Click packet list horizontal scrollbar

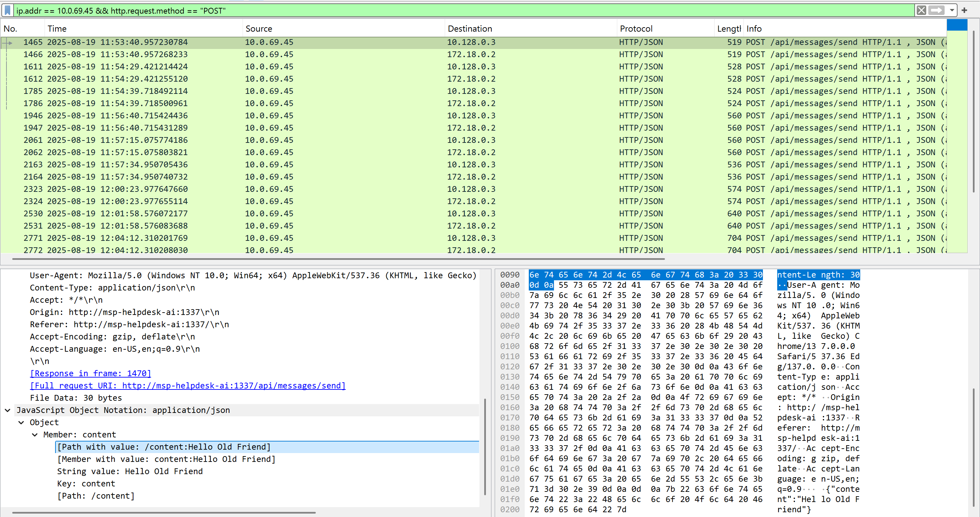(338, 259)
